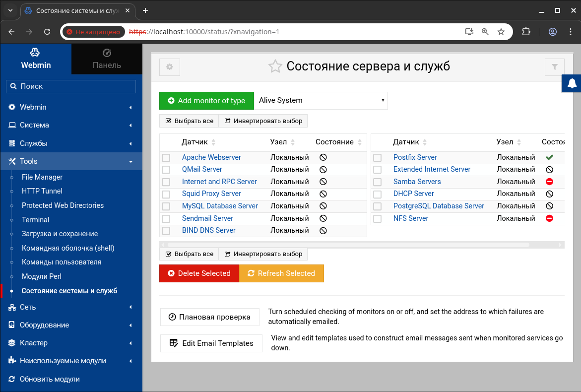Add page to favorites with star icon
The width and height of the screenshot is (581, 392).
click(275, 66)
